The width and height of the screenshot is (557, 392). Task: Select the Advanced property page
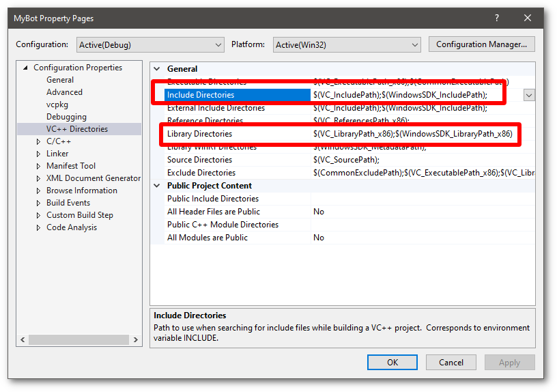pos(64,92)
